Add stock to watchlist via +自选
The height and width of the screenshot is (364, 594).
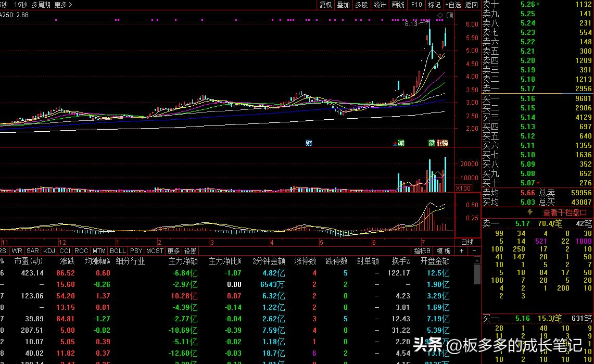452,5
